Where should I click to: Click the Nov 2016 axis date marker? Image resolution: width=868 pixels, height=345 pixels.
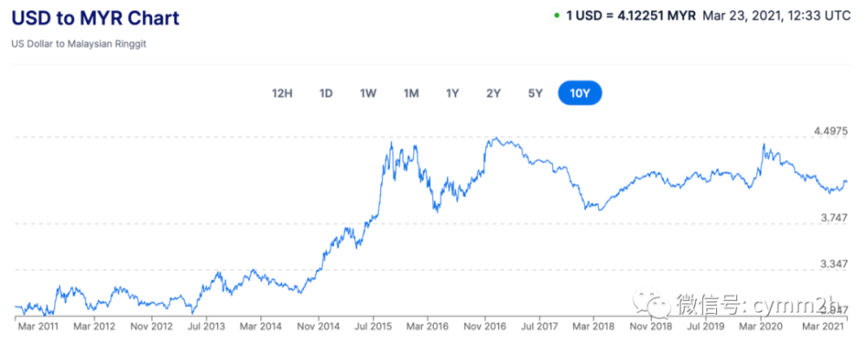click(x=485, y=326)
